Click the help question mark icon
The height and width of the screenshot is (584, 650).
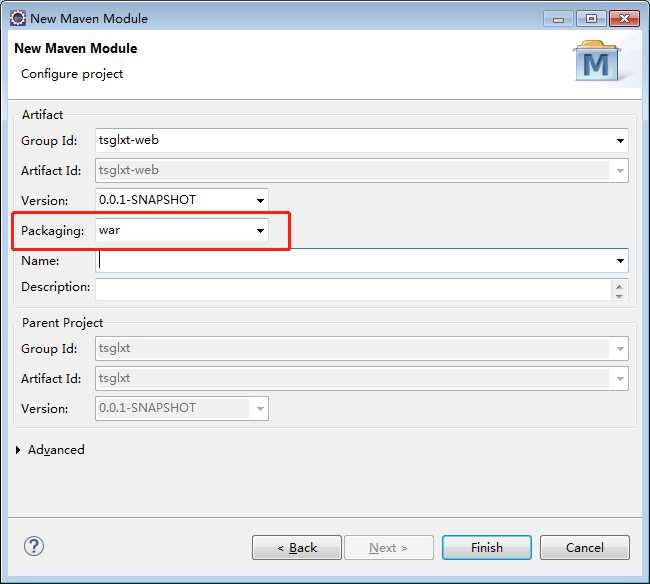tap(34, 546)
